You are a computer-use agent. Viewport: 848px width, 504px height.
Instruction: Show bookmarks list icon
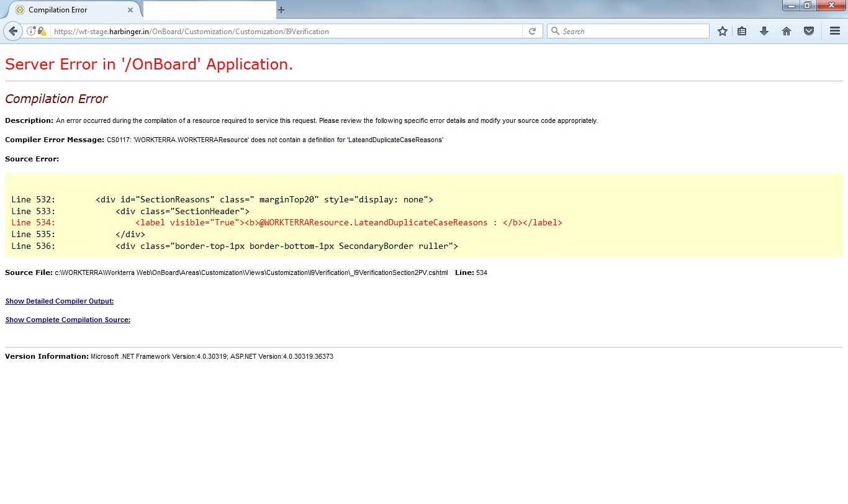(x=742, y=31)
